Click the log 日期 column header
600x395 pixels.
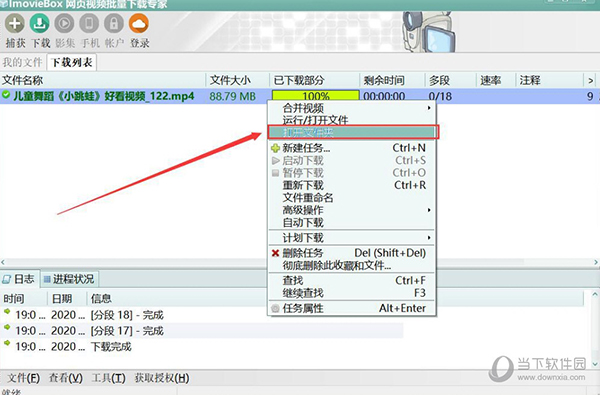(67, 299)
